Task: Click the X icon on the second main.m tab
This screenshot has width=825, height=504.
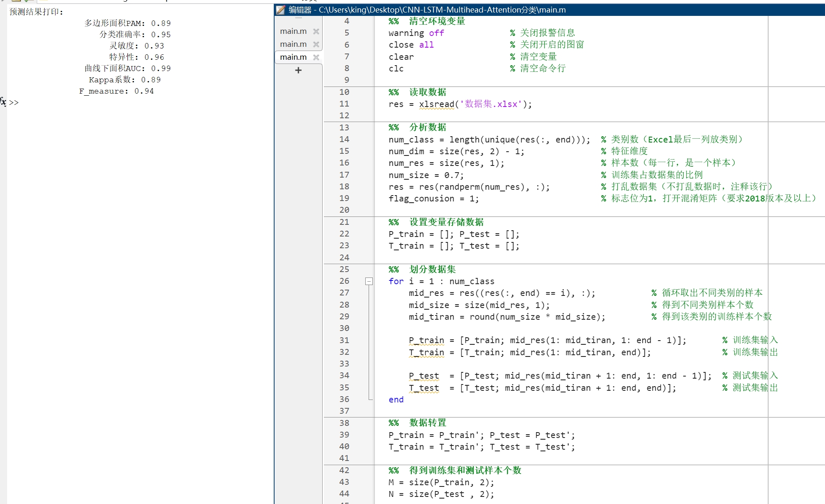Action: [316, 44]
